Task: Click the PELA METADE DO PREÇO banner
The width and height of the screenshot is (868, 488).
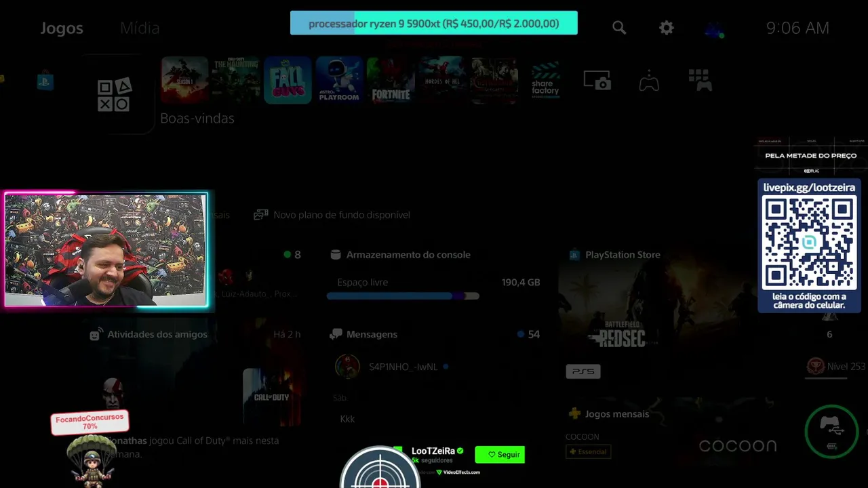Action: (810, 155)
